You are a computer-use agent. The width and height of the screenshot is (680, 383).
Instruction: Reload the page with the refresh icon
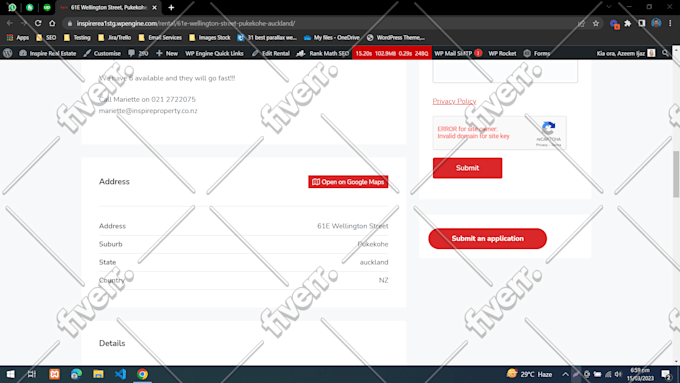[38, 23]
